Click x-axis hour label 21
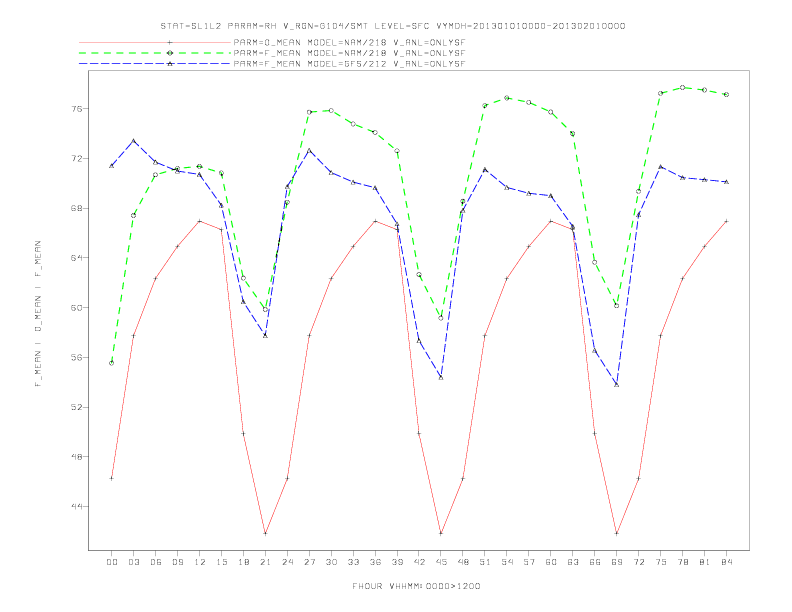 pyautogui.click(x=265, y=562)
